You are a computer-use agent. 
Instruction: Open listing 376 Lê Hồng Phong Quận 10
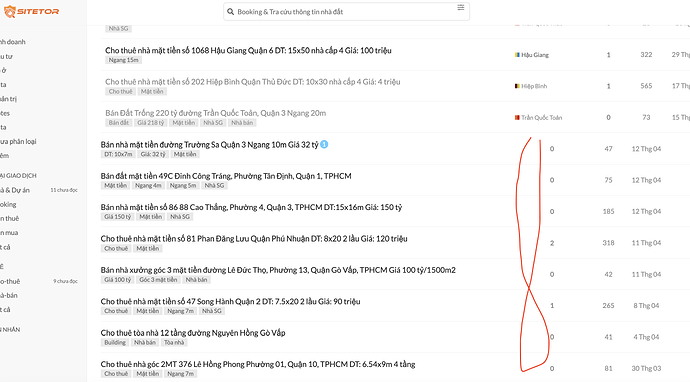[x=258, y=364]
